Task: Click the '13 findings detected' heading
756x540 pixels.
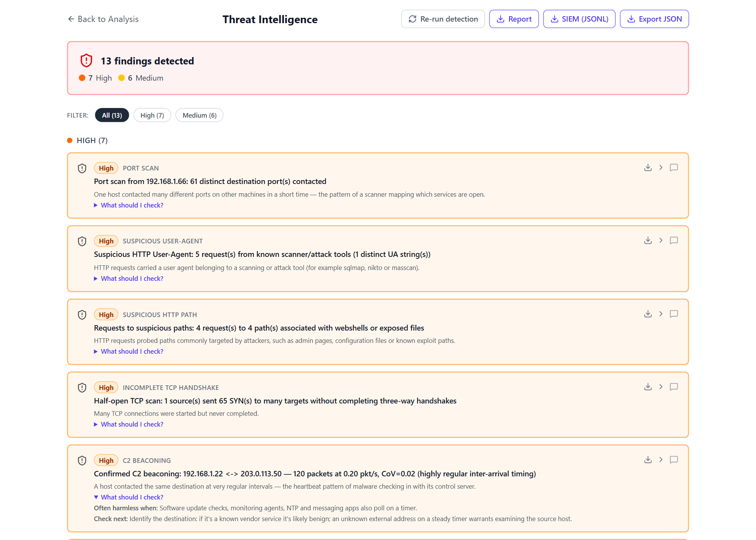Action: [147, 61]
